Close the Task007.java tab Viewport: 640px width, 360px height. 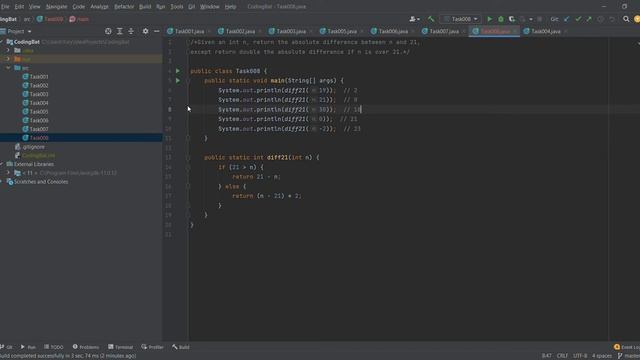click(464, 31)
